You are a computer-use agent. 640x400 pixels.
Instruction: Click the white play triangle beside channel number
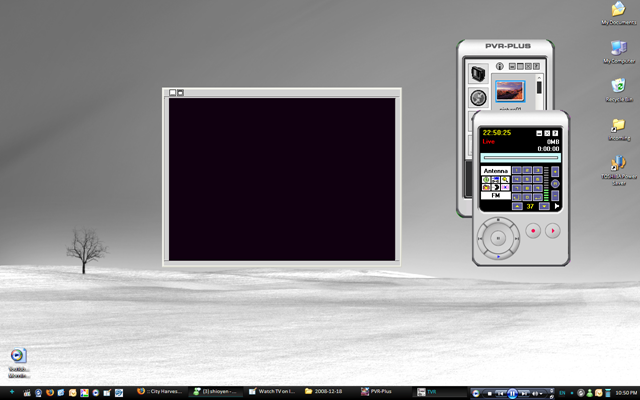(557, 206)
